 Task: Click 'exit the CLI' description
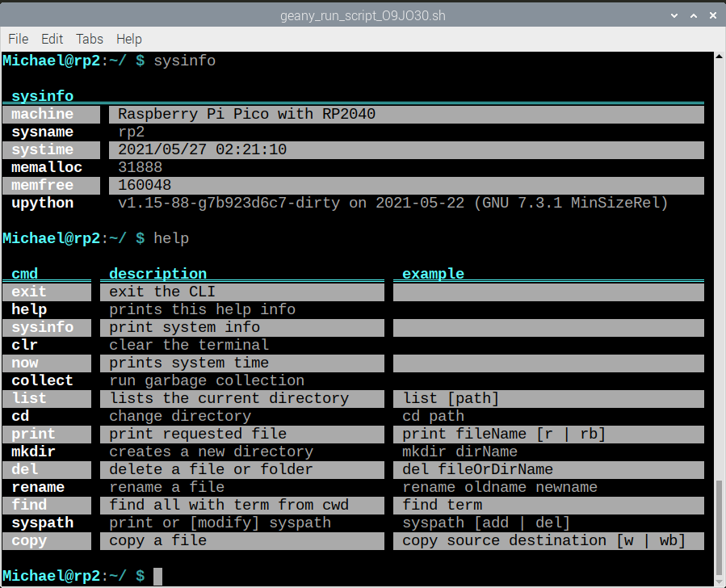[x=162, y=292]
